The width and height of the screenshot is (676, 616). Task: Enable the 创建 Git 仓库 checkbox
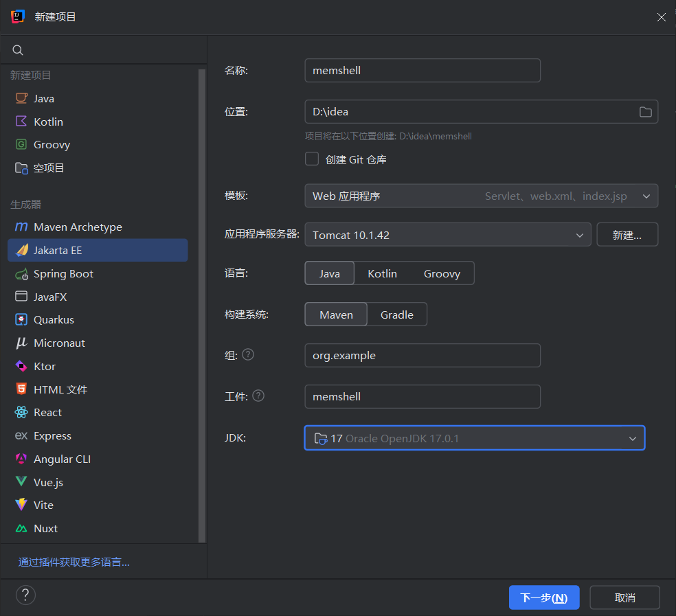coord(312,159)
